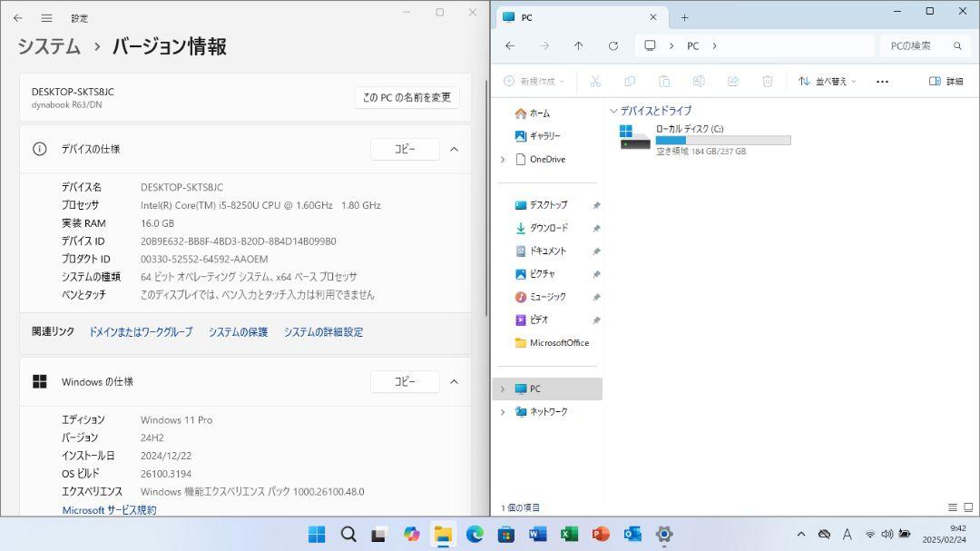Viewport: 980px width, 551px height.
Task: Expand the PC node in navigation pane
Action: tap(503, 389)
